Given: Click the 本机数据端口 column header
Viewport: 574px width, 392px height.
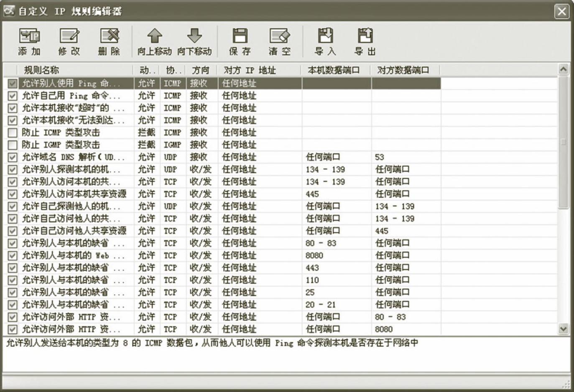Looking at the screenshot, I should 336,70.
